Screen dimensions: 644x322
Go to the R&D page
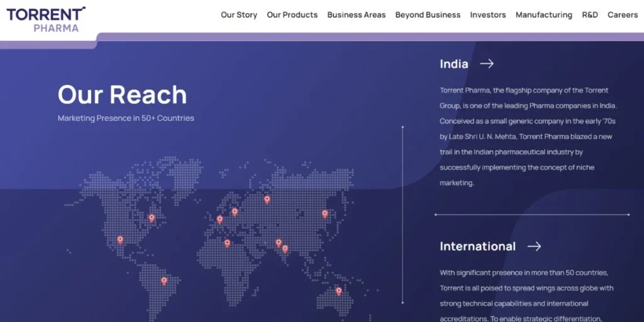[x=590, y=15]
